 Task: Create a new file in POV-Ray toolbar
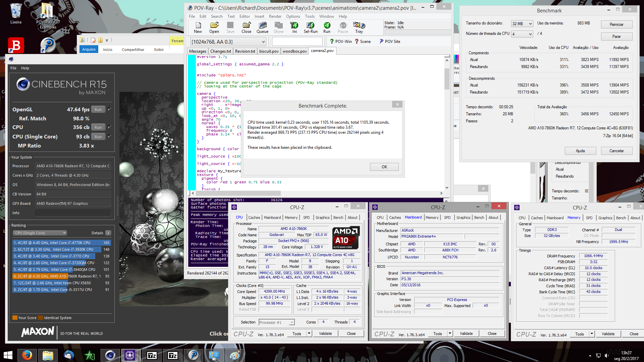click(x=198, y=27)
